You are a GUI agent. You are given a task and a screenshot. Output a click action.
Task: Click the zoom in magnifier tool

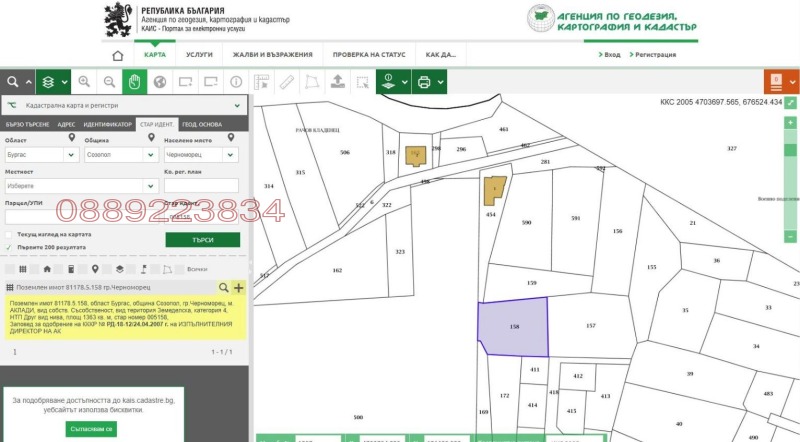82,81
